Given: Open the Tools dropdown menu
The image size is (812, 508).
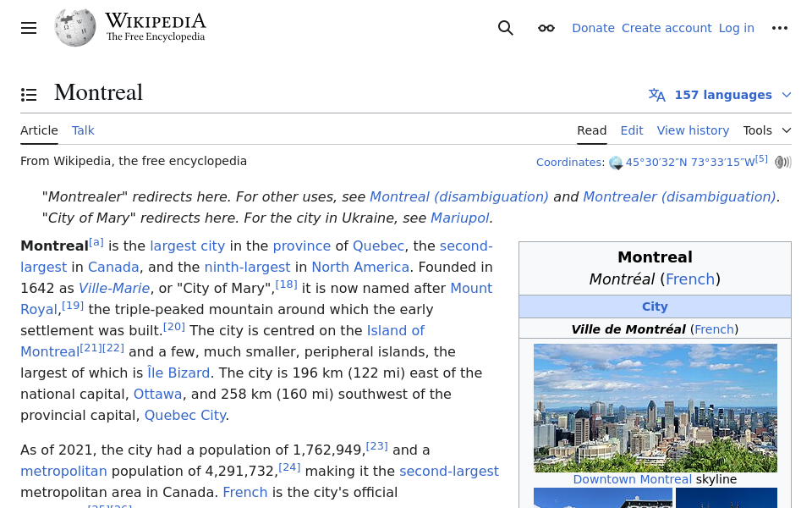Looking at the screenshot, I should pos(765,130).
